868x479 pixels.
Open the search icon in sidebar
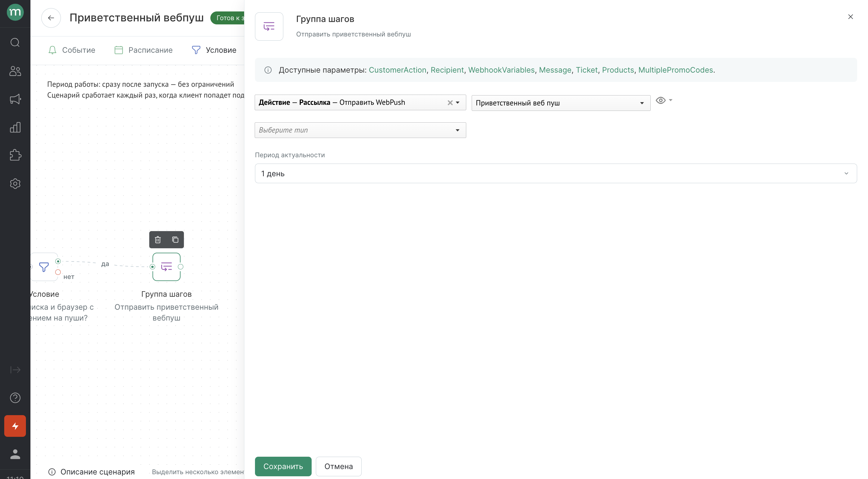(15, 42)
